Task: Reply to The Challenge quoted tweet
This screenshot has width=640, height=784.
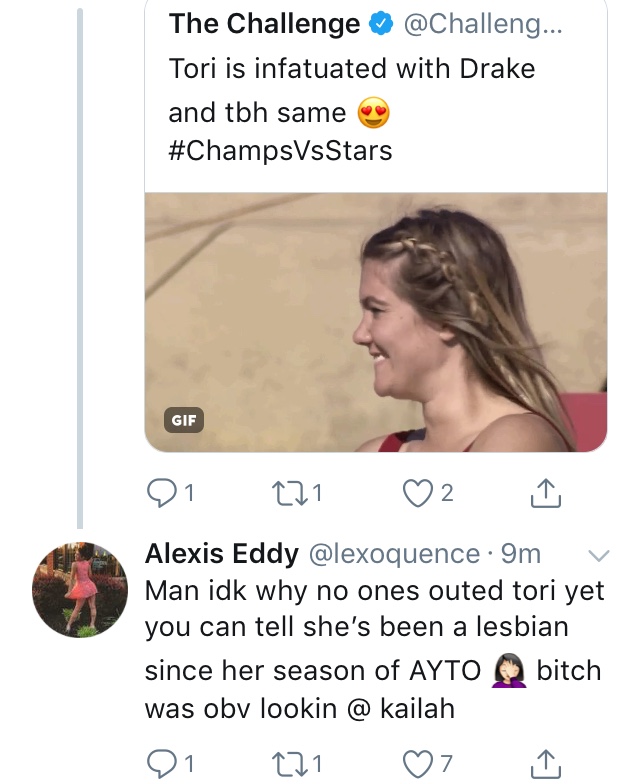Action: pos(162,494)
